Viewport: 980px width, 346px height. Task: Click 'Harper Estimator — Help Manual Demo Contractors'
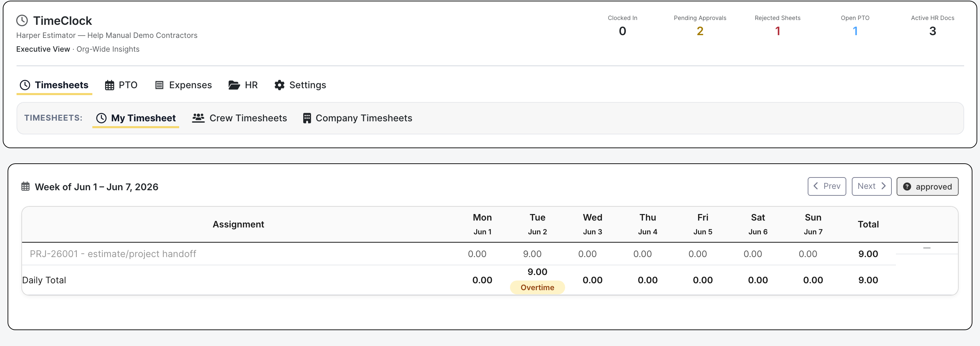point(107,35)
